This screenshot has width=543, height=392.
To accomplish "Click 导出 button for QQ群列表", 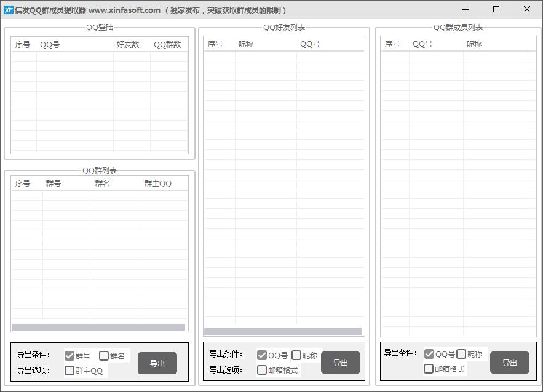I will pos(157,363).
